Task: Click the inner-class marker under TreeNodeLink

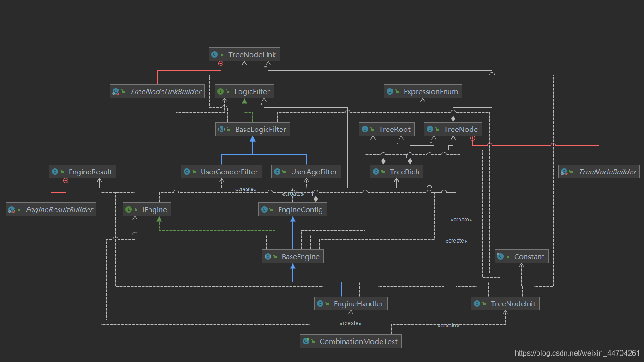Action: (221, 64)
